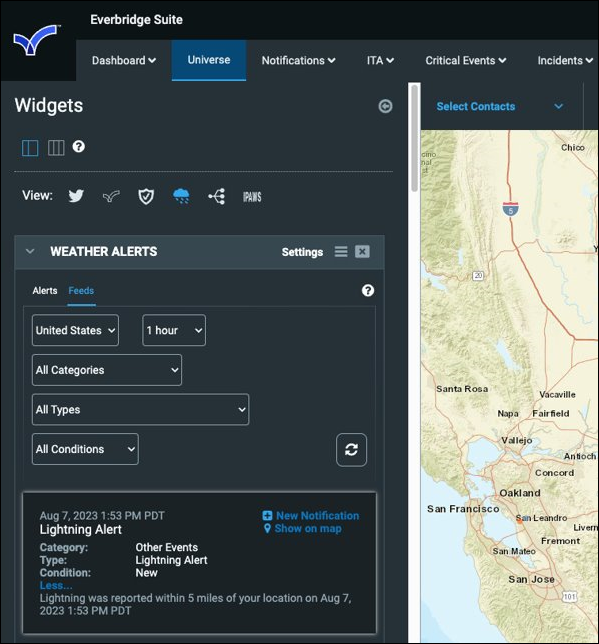Click the Highway 20 shield on the map

point(478,276)
